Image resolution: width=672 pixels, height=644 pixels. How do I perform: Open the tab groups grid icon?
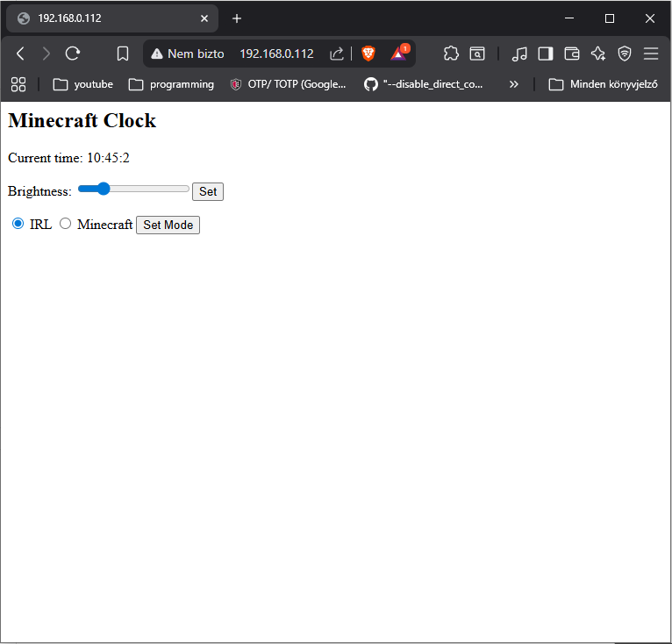pos(18,84)
